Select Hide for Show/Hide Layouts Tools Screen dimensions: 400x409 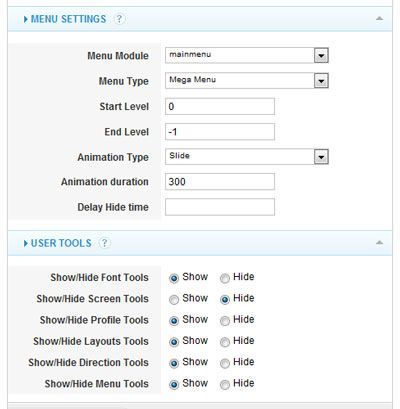(225, 342)
